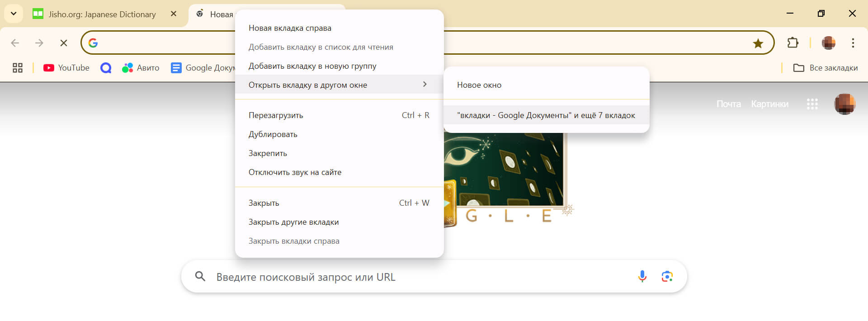The height and width of the screenshot is (321, 868).
Task: Choose Добавить вкладку в новую группу
Action: click(339, 66)
